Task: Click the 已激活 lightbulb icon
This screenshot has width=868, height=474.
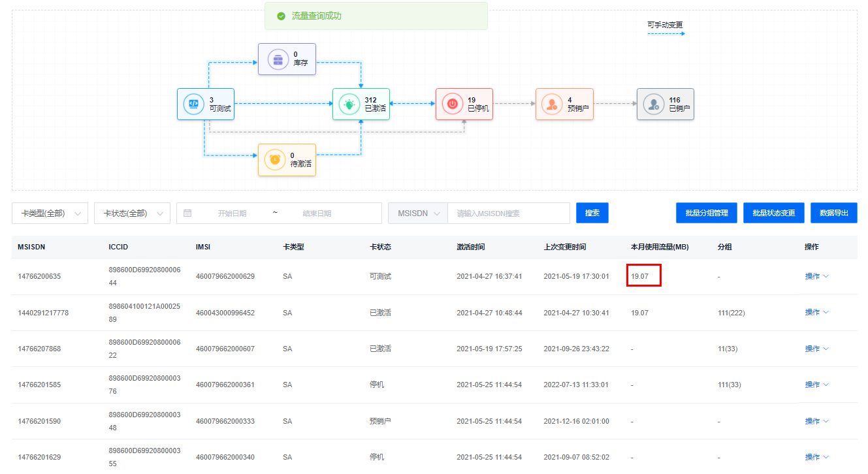Action: coord(349,104)
